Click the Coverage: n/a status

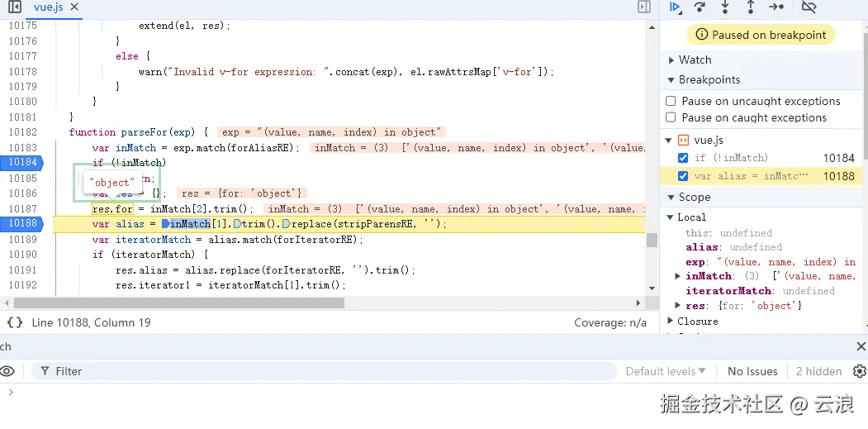pyautogui.click(x=610, y=322)
